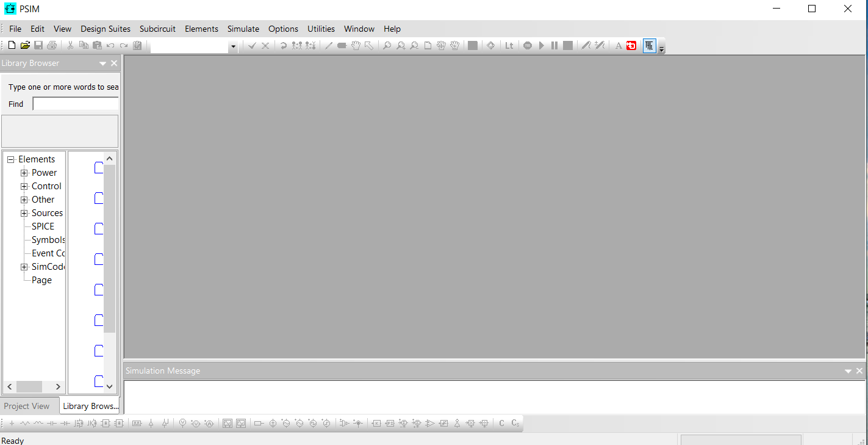Pause the running simulation
The height and width of the screenshot is (445, 868).
coord(554,45)
